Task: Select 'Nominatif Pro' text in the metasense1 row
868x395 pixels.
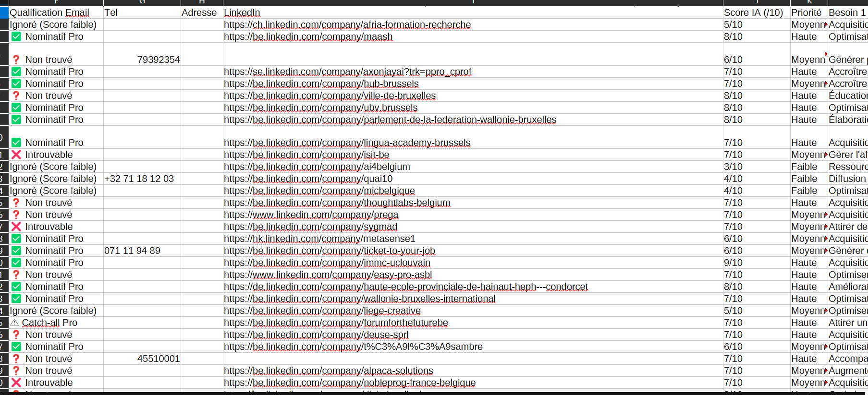Action: pyautogui.click(x=54, y=239)
